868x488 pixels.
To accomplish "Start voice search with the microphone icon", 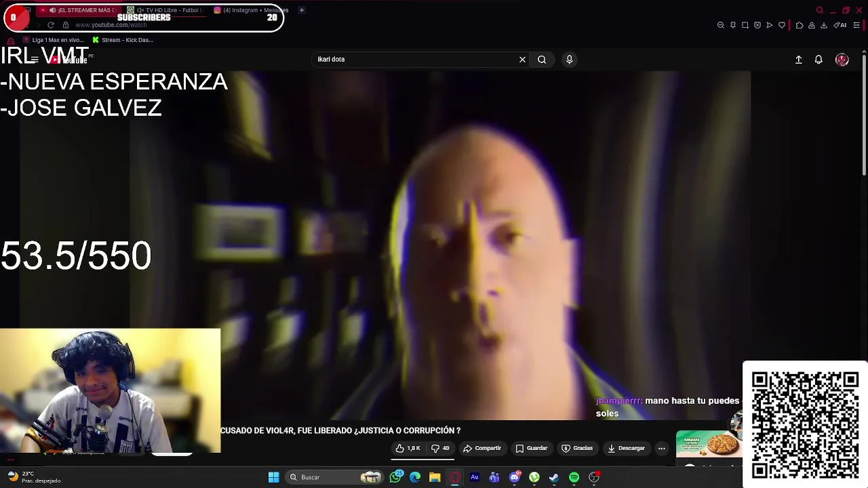I will (x=570, y=60).
